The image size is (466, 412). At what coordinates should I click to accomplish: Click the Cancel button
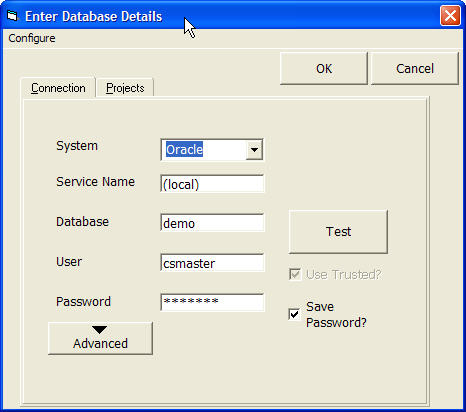[x=415, y=68]
